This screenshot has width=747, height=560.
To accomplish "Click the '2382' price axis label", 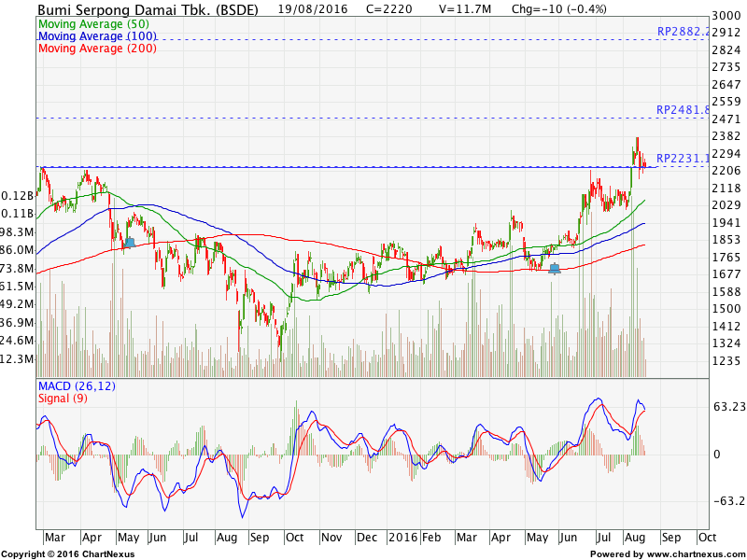I will click(726, 136).
